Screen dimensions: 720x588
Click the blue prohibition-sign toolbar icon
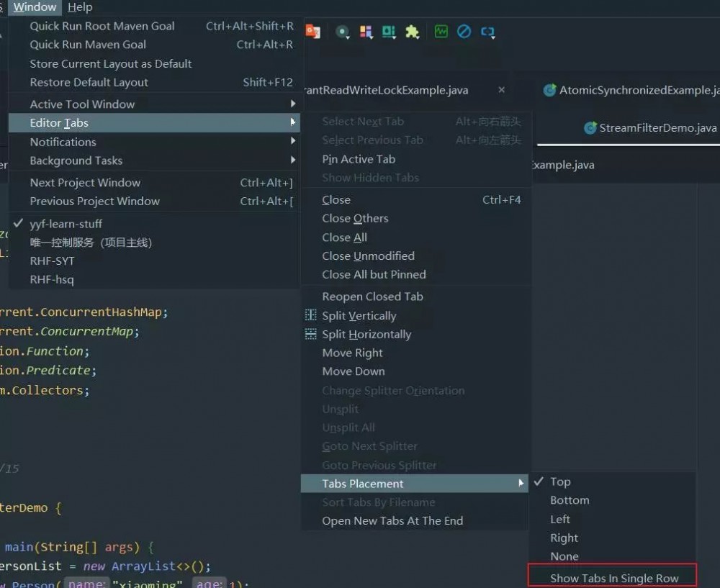pos(464,32)
